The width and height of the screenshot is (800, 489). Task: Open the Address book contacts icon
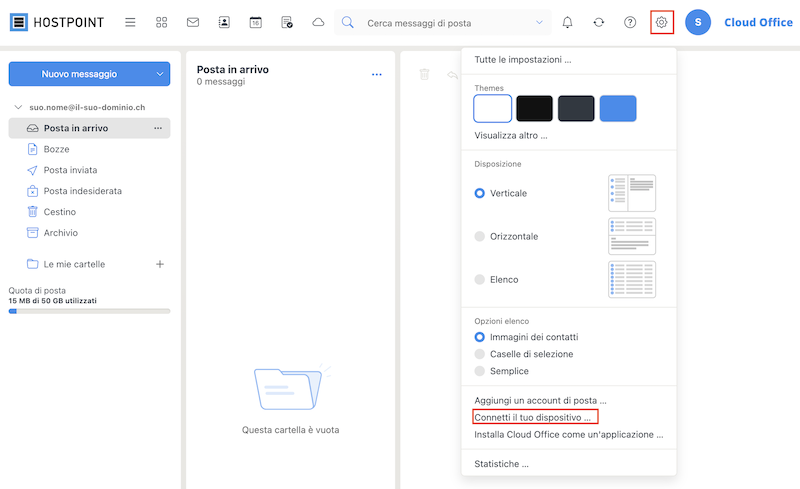click(x=224, y=22)
